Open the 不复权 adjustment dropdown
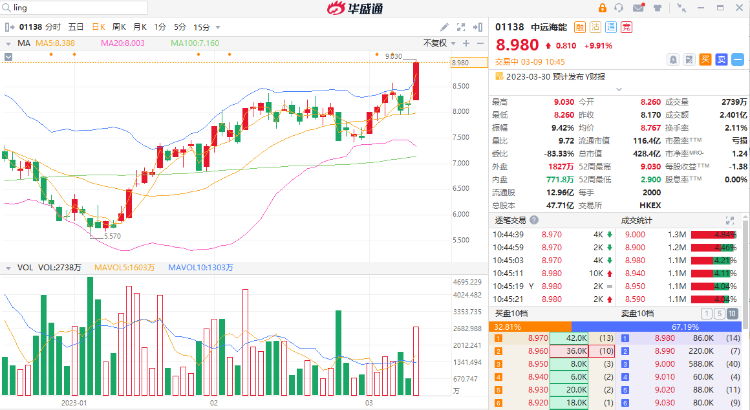This screenshot has height=410, width=750. [x=436, y=43]
